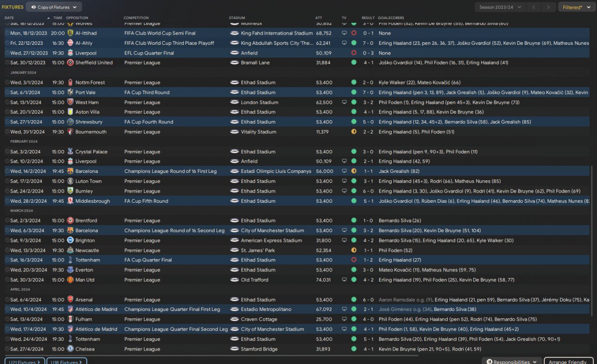Open the Luton Town club badge
This screenshot has height=364, width=597.
tap(70, 181)
